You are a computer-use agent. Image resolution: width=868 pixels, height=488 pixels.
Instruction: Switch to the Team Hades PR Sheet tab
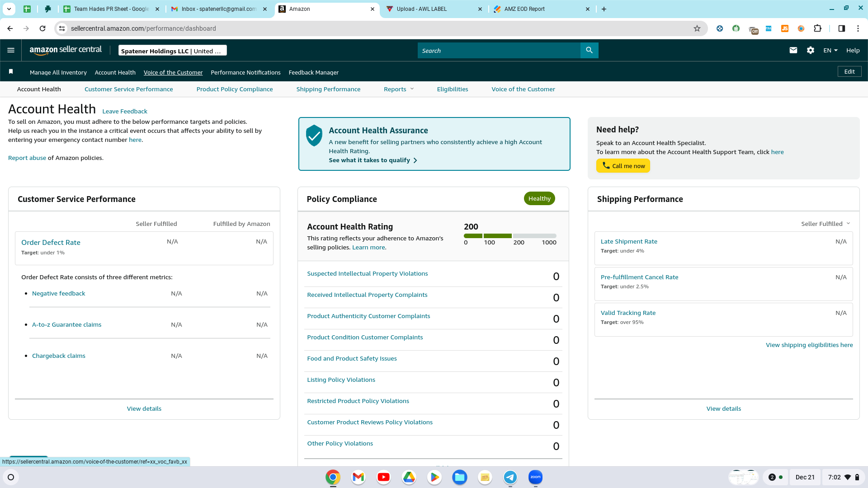(111, 9)
